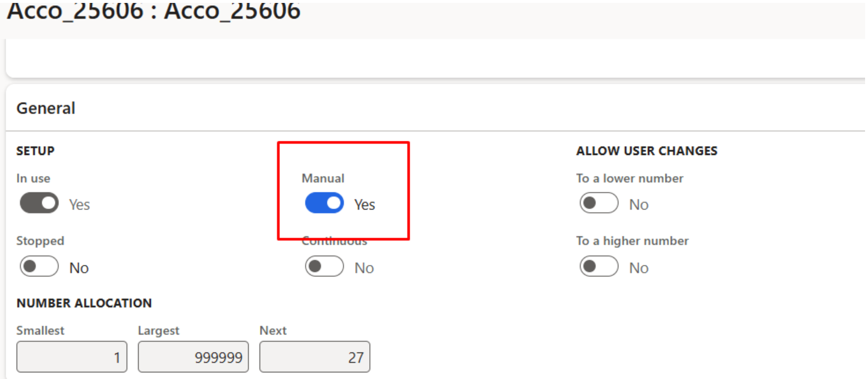Turn on the Continuous toggle

(324, 267)
